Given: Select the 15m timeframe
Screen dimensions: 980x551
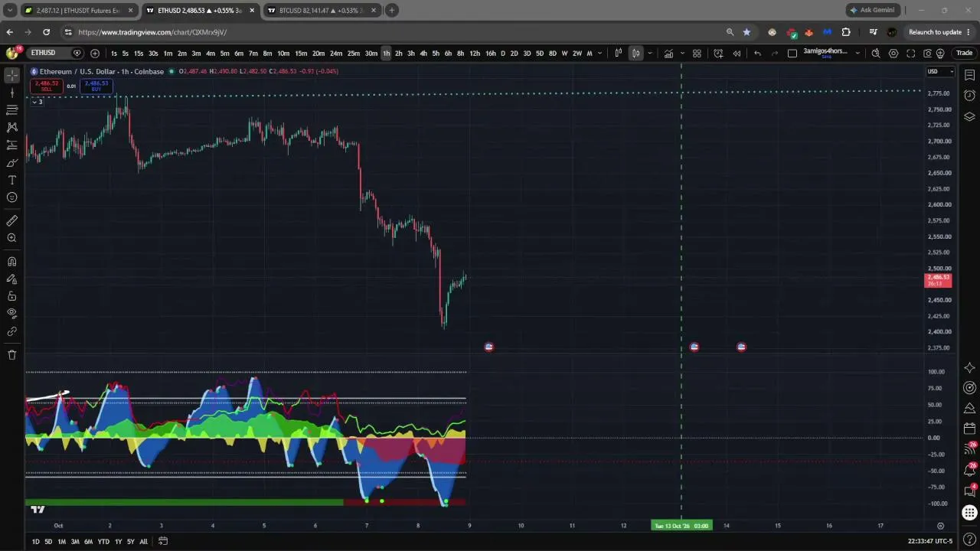Looking at the screenshot, I should pos(301,54).
